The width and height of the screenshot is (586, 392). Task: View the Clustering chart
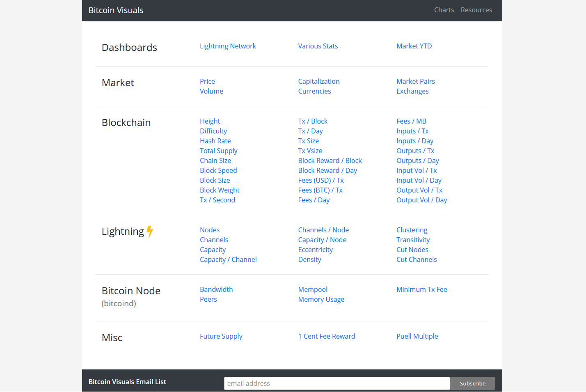coord(412,230)
